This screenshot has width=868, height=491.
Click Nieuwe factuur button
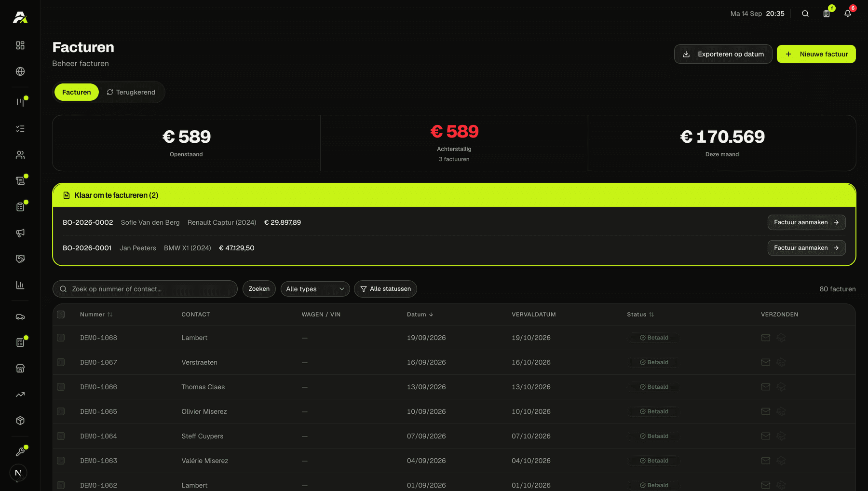point(816,54)
